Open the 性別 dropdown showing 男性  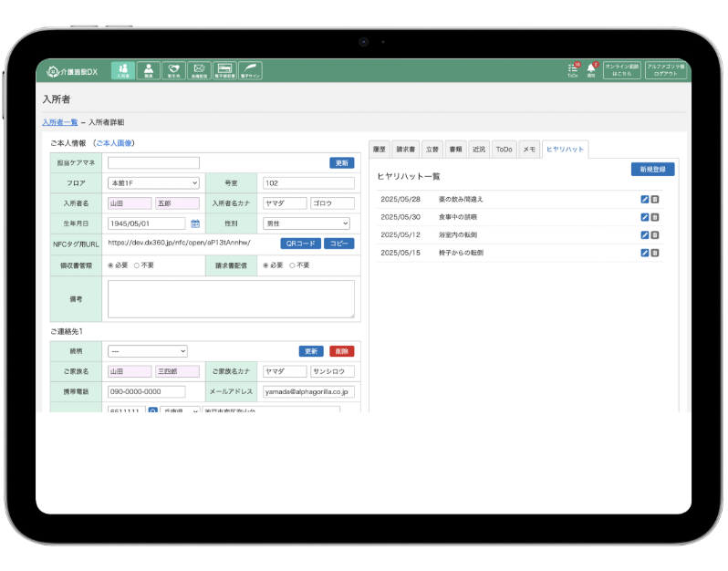[306, 223]
